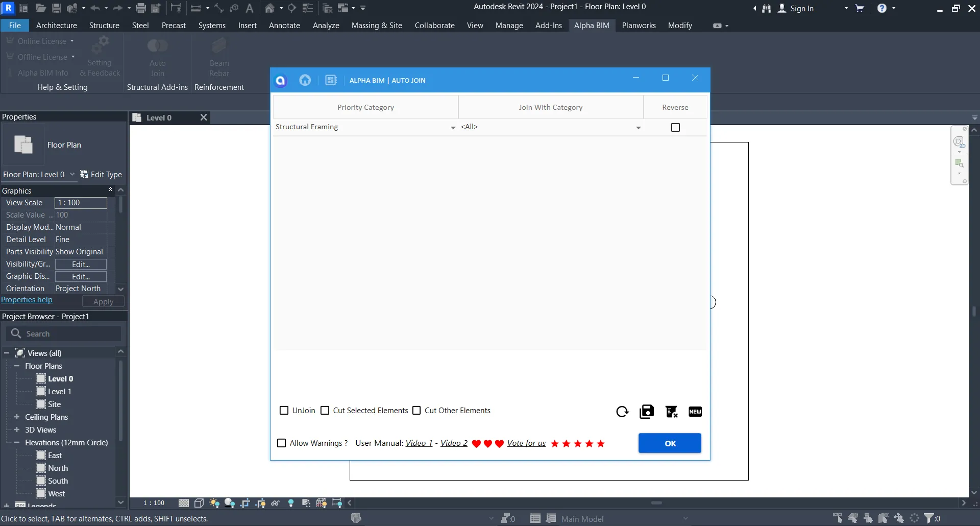The height and width of the screenshot is (526, 980).
Task: Open the Planworks ribbon tab
Action: click(639, 25)
